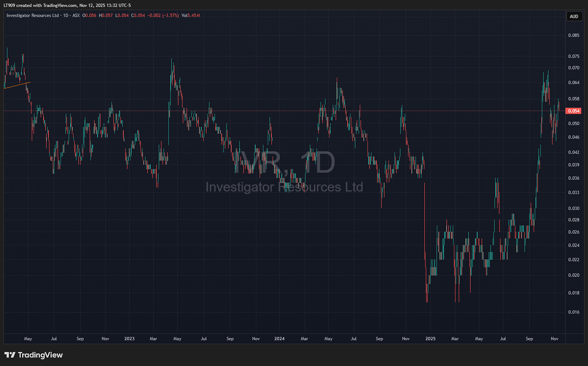This screenshot has width=588, height=366.
Task: Click the 0.075 price axis label
Action: pos(573,56)
